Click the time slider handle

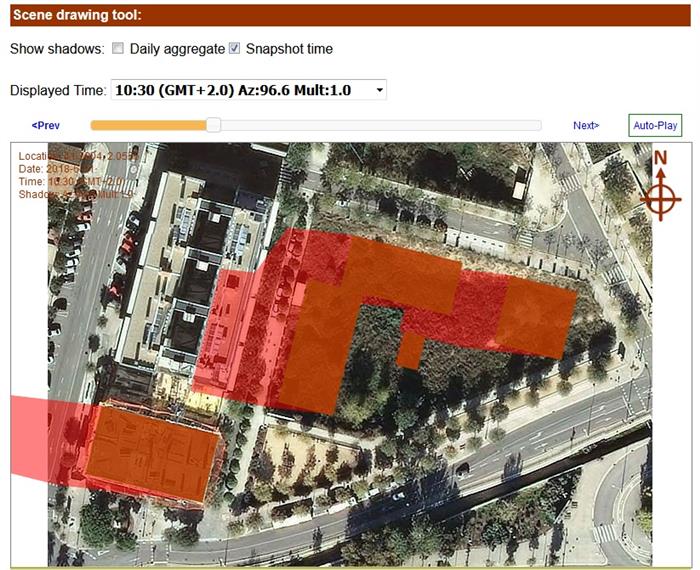(213, 125)
